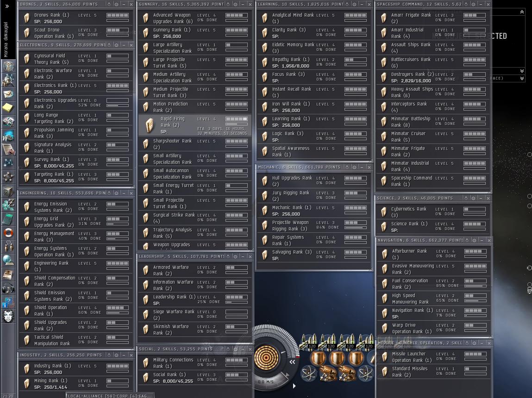Toggle pin on Spaceship Command window header
This screenshot has width=532, height=398.
(x=466, y=4)
